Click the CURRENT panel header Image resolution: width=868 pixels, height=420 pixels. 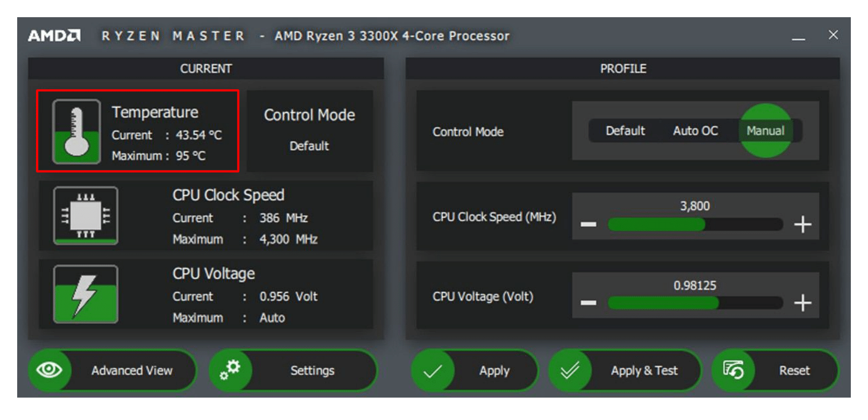click(x=206, y=68)
